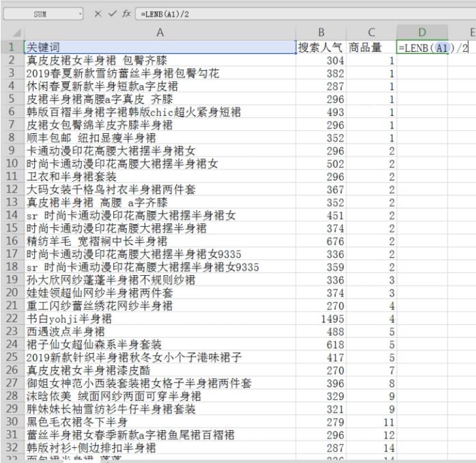This screenshot has width=476, height=463.
Task: Click cell 胖妹妹长袖雪纺衫牛仔半身裙套装
Action: coord(160,408)
